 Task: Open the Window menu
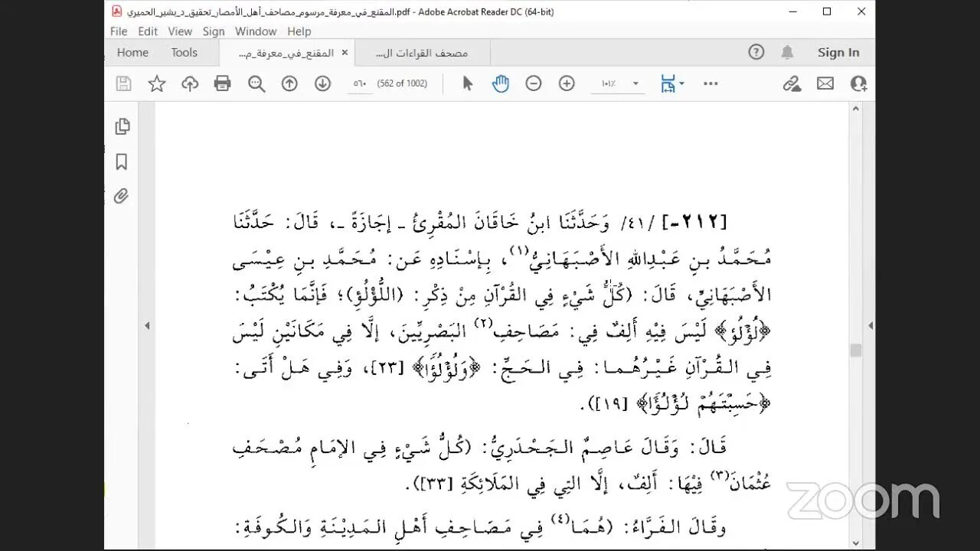(x=256, y=31)
